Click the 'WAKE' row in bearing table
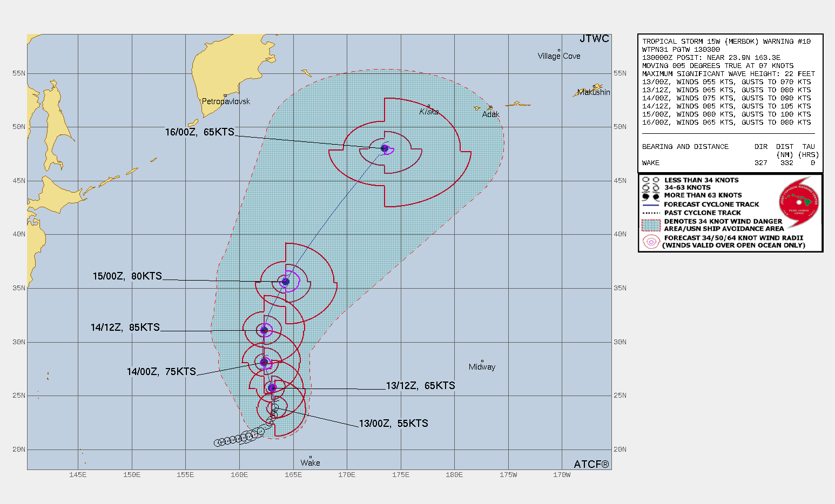This screenshot has height=504, width=835. tap(729, 163)
